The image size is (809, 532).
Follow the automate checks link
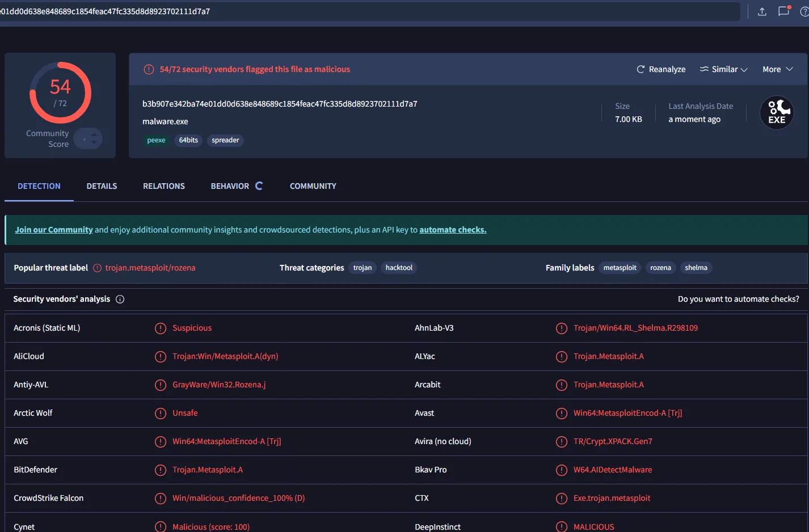tap(453, 230)
